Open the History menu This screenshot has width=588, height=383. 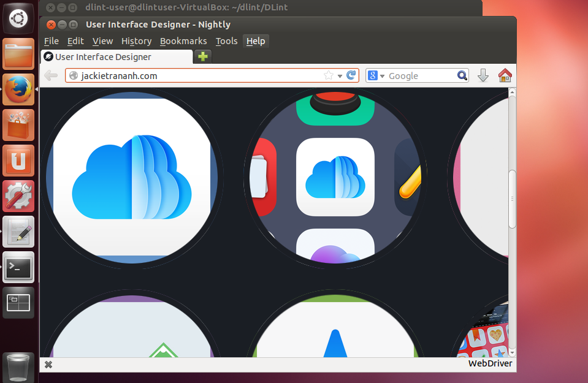click(136, 41)
